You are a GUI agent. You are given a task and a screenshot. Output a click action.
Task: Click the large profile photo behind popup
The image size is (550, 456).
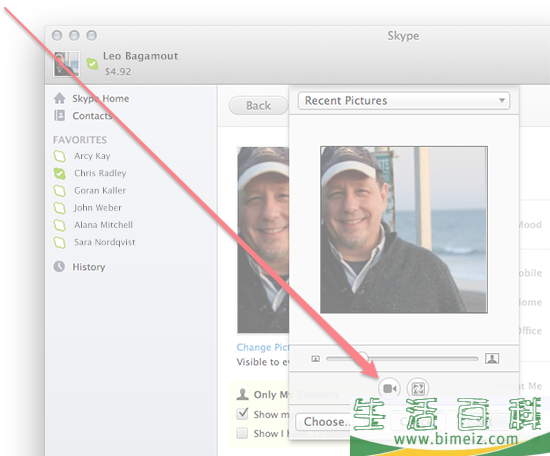click(263, 240)
